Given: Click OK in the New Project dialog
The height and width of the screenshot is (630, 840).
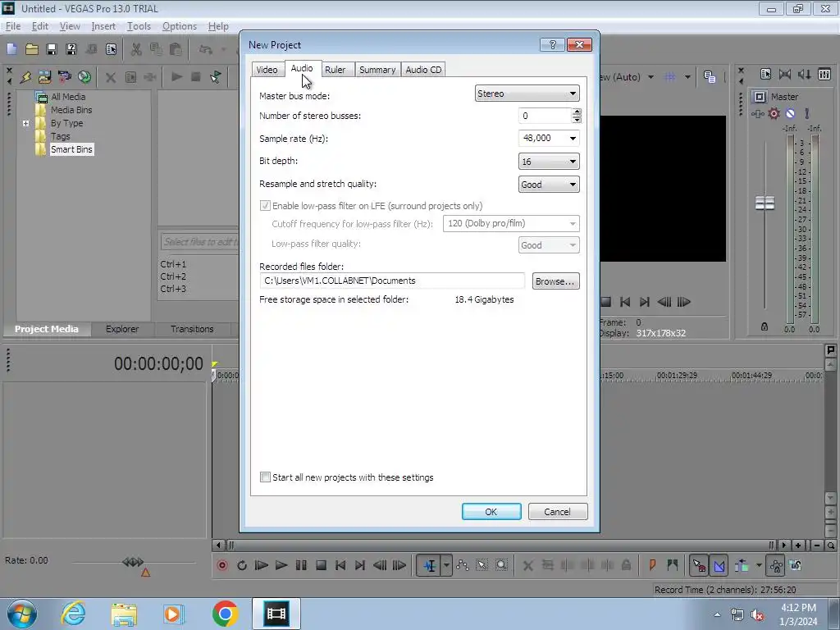Looking at the screenshot, I should [x=491, y=512].
